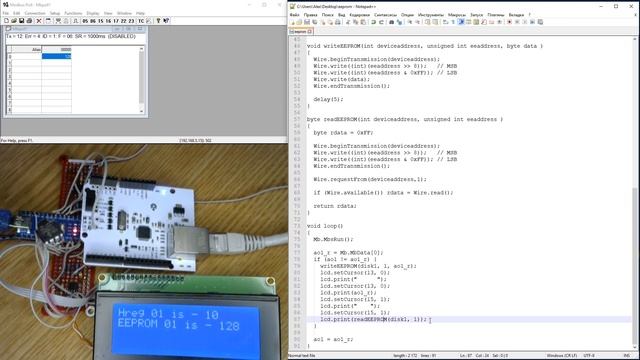Open the Кодировки menu in Notepad++
Viewport: 640px width, 360px height.
pos(360,15)
